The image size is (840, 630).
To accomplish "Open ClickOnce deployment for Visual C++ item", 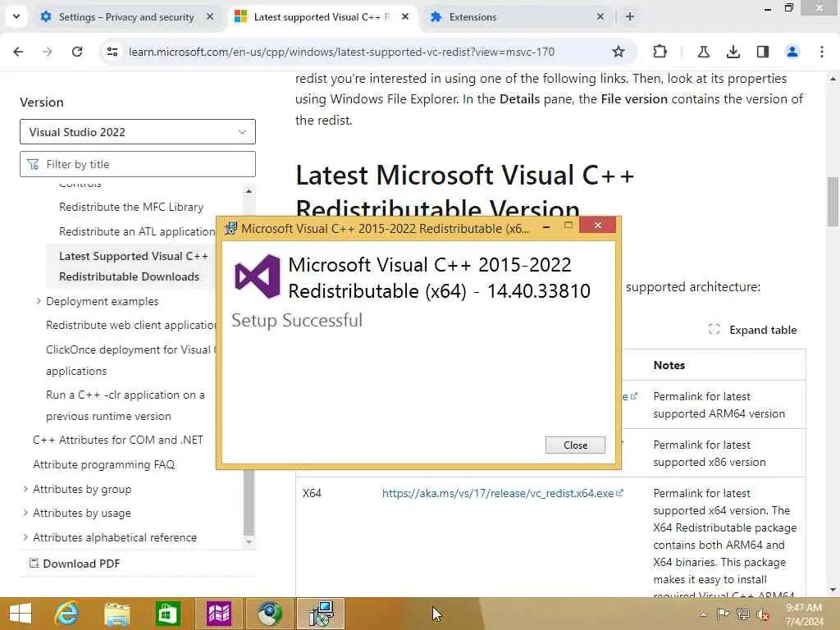I will point(131,360).
